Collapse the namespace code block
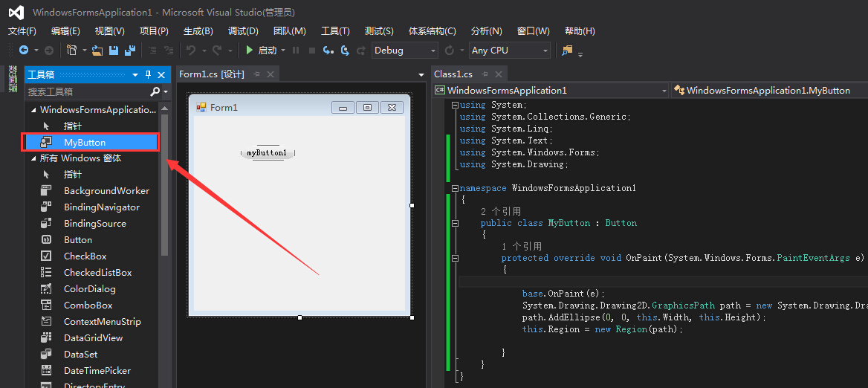The height and width of the screenshot is (388, 868). click(455, 188)
